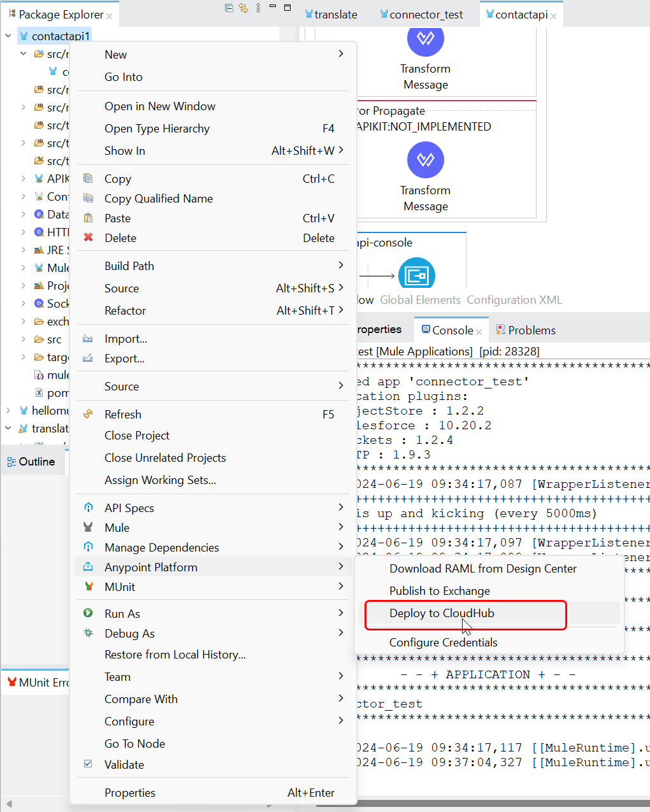This screenshot has height=812, width=650.
Task: Toggle Link with Editor in Package Explorer toolbar
Action: [243, 8]
